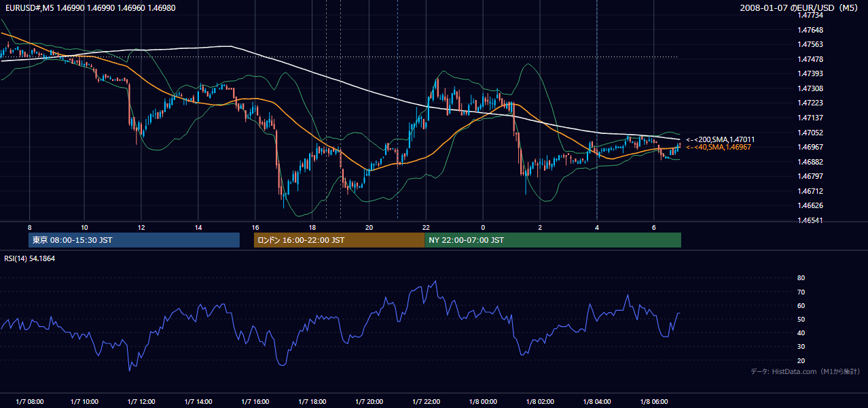The height and width of the screenshot is (408, 868).
Task: Click the blue dashed vertical marker at 4 o'clock
Action: coord(597,109)
